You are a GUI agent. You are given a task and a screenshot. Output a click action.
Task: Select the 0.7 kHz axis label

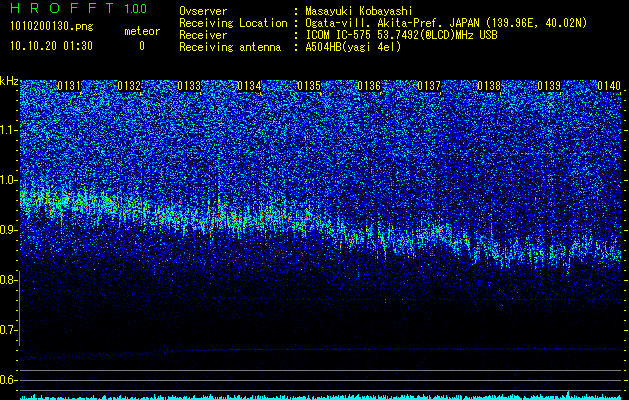point(10,330)
